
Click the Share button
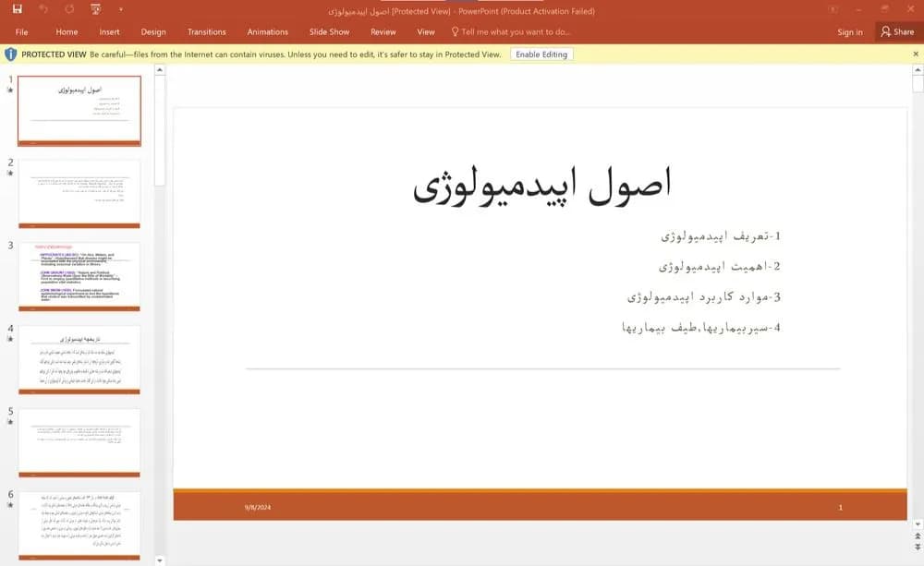897,31
